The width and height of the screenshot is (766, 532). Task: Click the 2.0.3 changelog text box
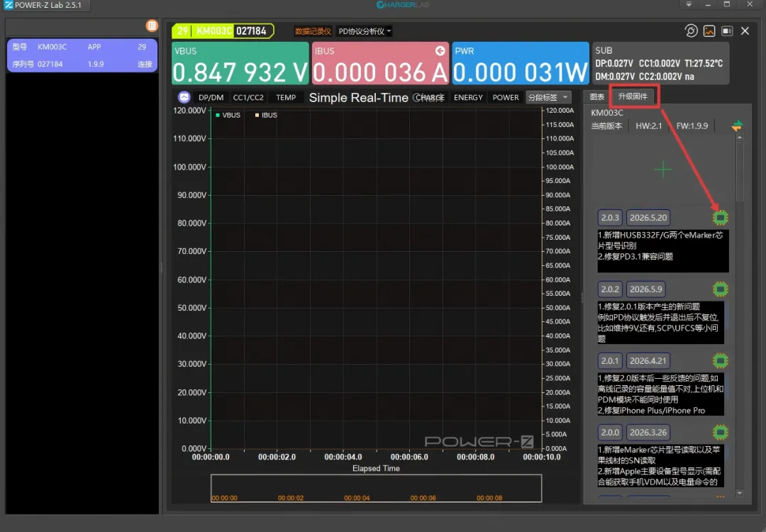(x=663, y=250)
